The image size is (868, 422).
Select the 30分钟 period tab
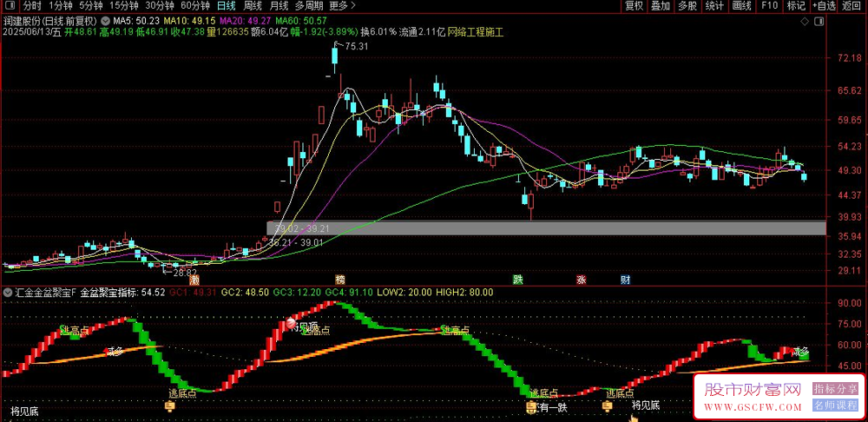point(160,6)
